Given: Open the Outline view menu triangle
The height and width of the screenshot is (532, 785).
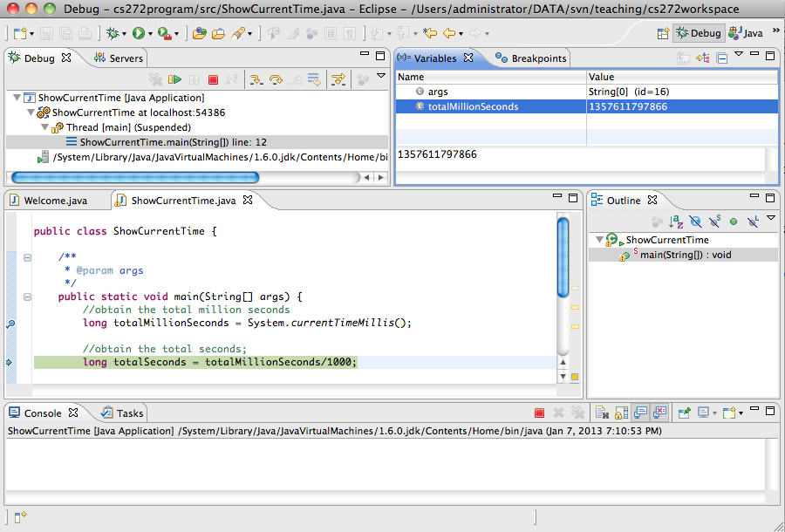Looking at the screenshot, I should pos(771,218).
